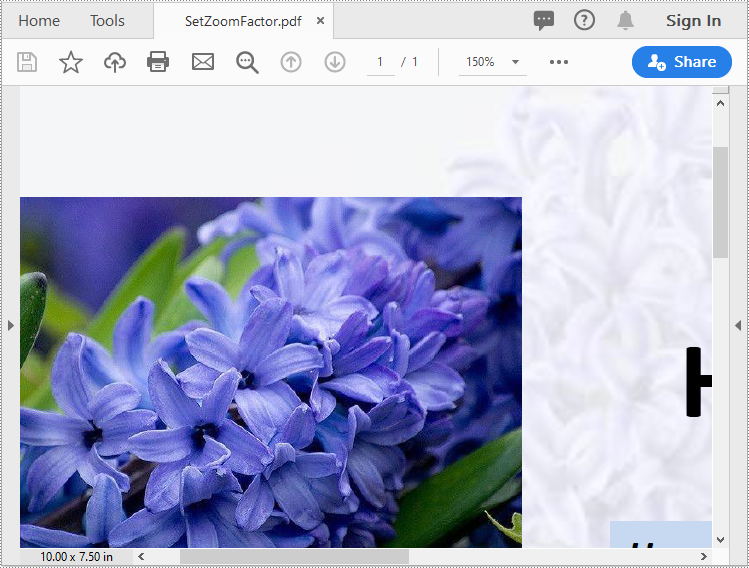Open more tools ellipsis menu
This screenshot has width=749, height=568.
click(x=559, y=62)
